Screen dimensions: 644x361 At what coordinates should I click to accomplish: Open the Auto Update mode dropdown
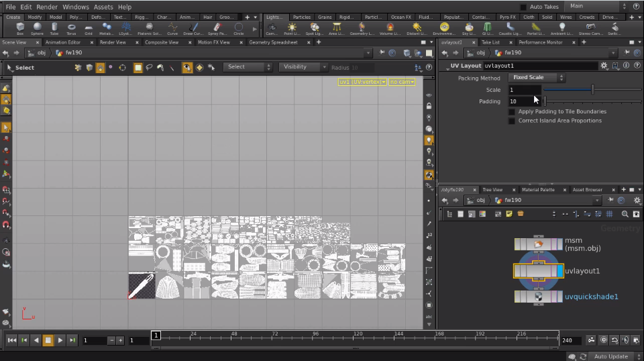tap(616, 356)
